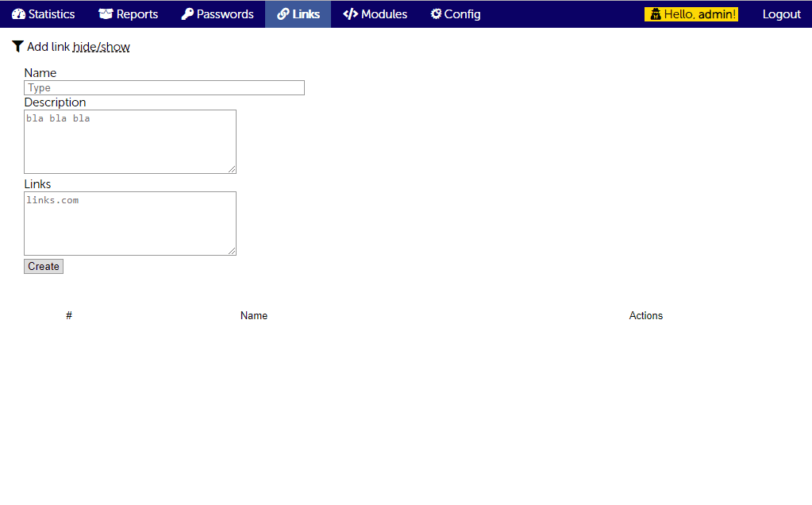Screen dimensions: 812x505
Task: Click the Statistics chart icon
Action: point(19,13)
